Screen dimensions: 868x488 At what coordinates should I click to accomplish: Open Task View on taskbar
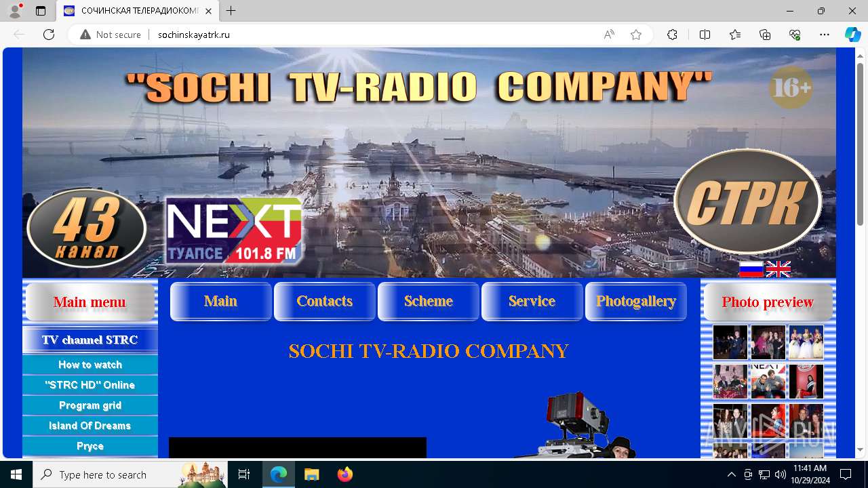(x=245, y=474)
